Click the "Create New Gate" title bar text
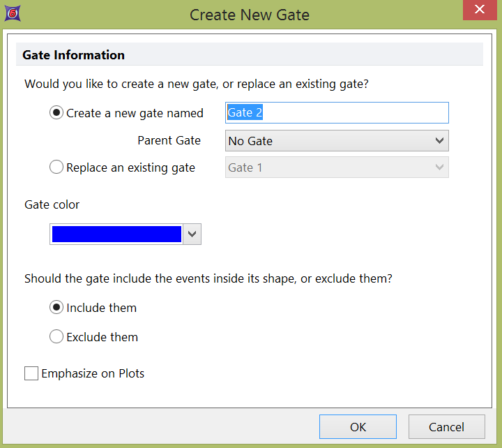 tap(250, 14)
